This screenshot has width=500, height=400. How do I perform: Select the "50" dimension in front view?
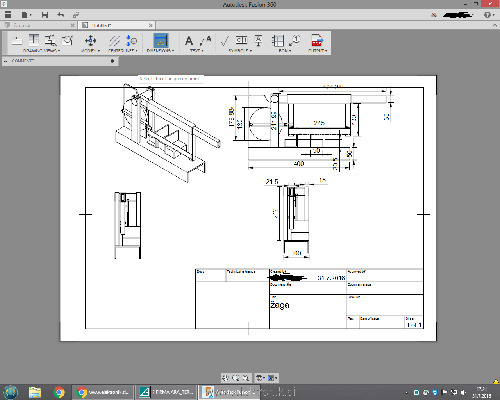pyautogui.click(x=316, y=150)
